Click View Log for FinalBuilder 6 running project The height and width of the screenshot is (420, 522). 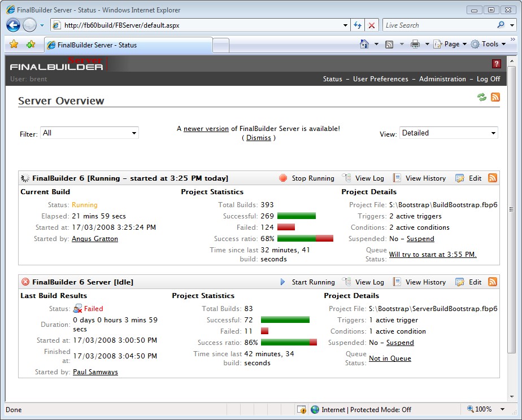(364, 178)
